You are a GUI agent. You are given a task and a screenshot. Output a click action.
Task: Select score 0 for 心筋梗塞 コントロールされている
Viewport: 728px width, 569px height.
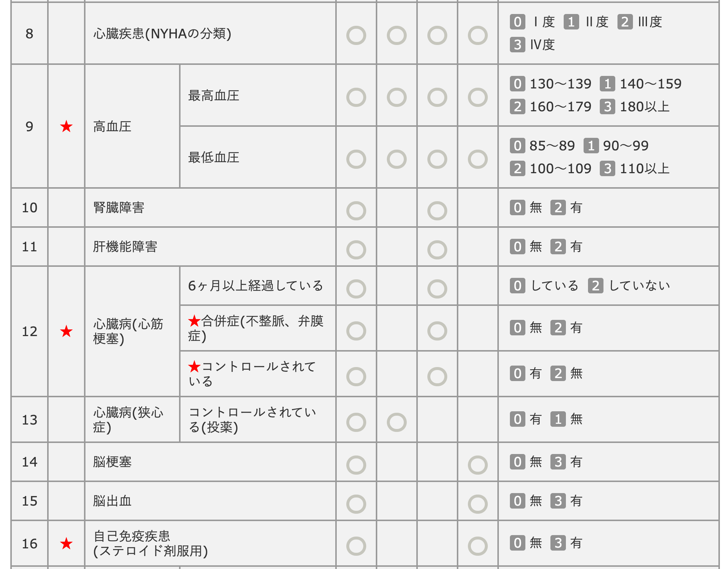point(356,377)
